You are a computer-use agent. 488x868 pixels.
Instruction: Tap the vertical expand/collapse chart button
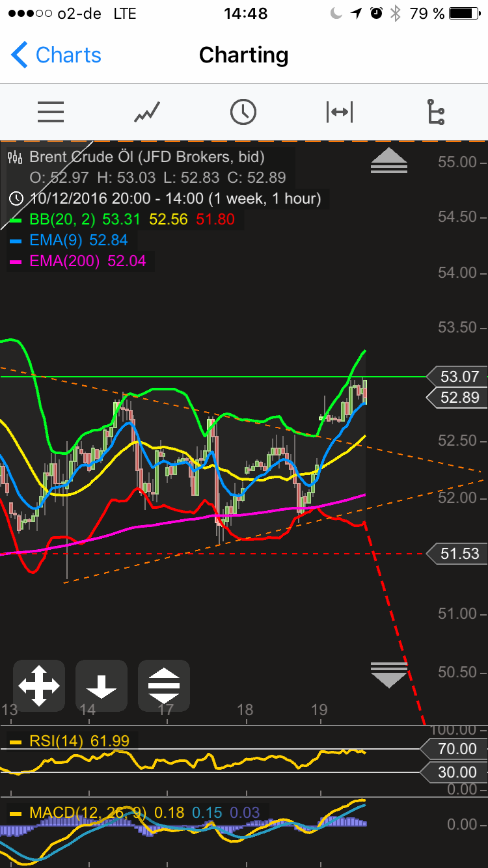pyautogui.click(x=164, y=686)
